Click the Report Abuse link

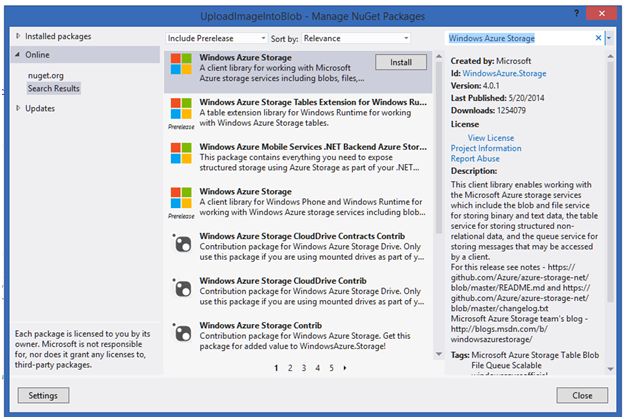(x=475, y=159)
